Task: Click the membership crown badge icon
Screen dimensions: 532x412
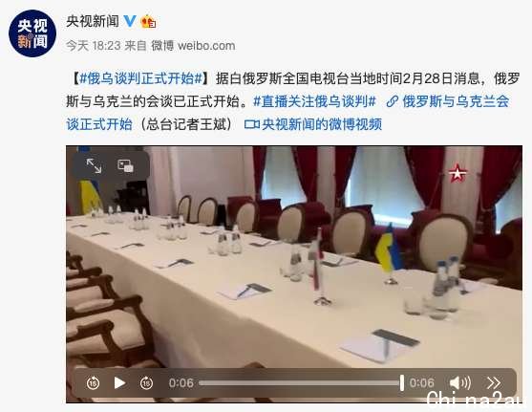Action: (149, 21)
